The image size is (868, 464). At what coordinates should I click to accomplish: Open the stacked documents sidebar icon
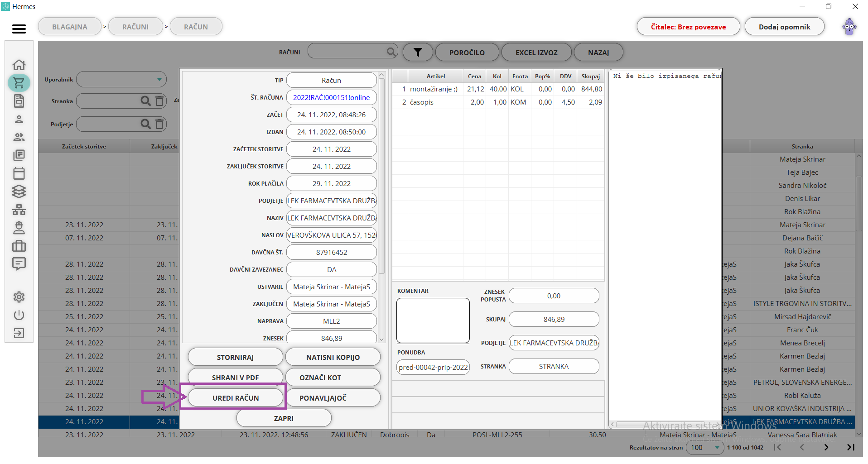point(19,155)
